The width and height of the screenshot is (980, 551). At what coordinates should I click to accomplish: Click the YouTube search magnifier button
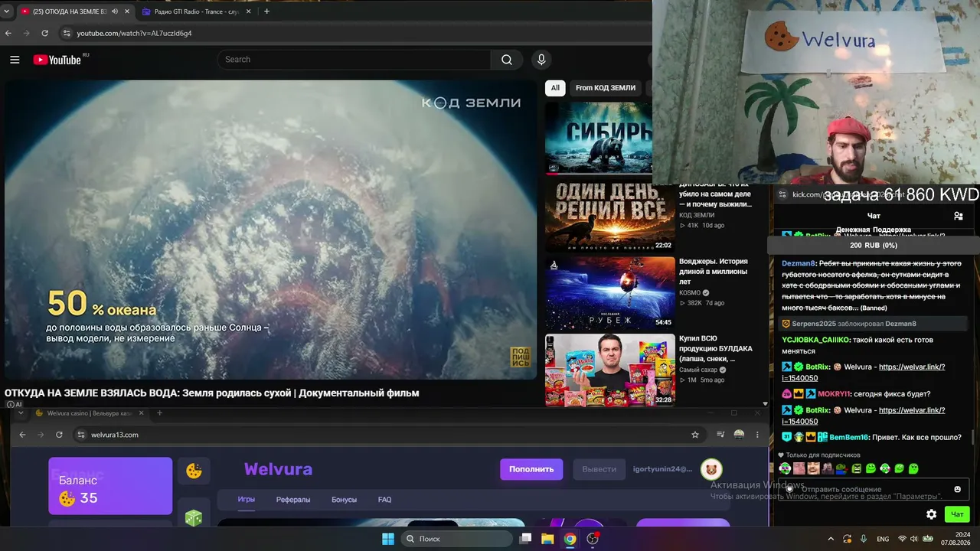[507, 60]
